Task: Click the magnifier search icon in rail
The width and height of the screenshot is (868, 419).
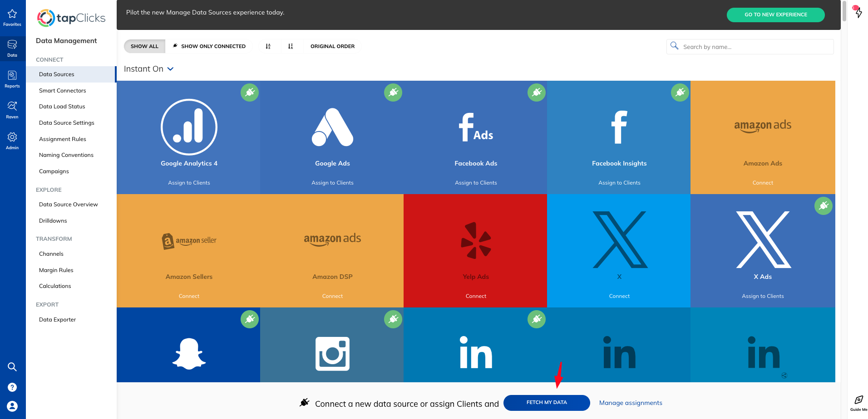Action: click(12, 367)
